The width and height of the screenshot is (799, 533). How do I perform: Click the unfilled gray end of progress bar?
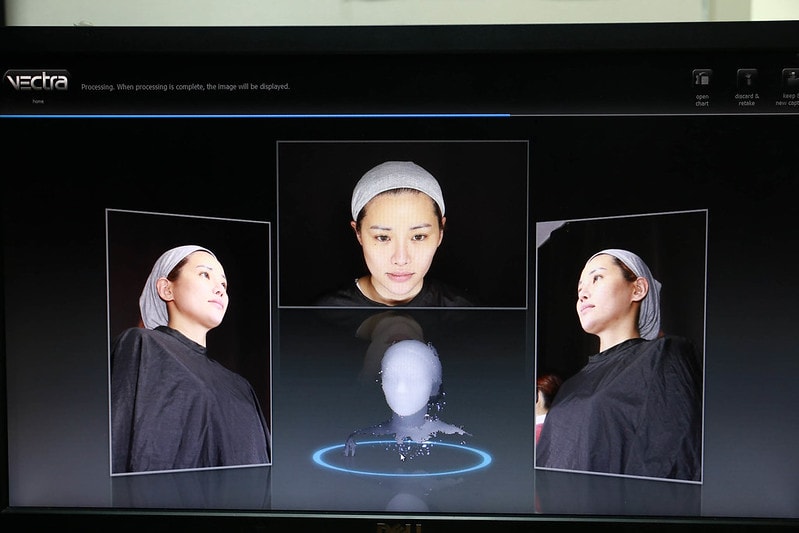click(x=650, y=115)
